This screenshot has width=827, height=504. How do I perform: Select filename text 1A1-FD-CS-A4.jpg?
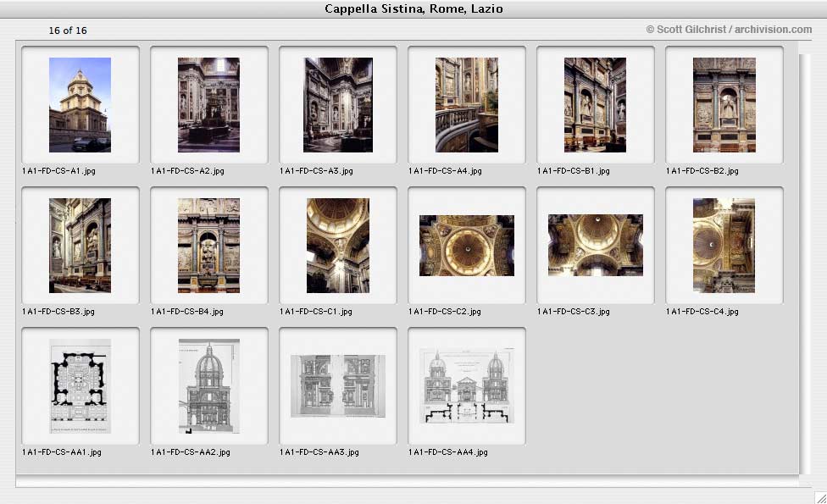[x=445, y=171]
